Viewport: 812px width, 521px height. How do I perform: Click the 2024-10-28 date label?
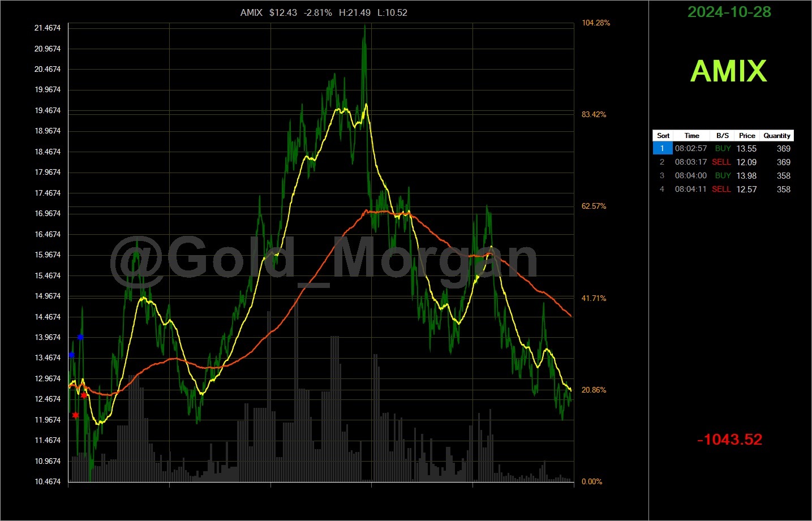(x=729, y=12)
